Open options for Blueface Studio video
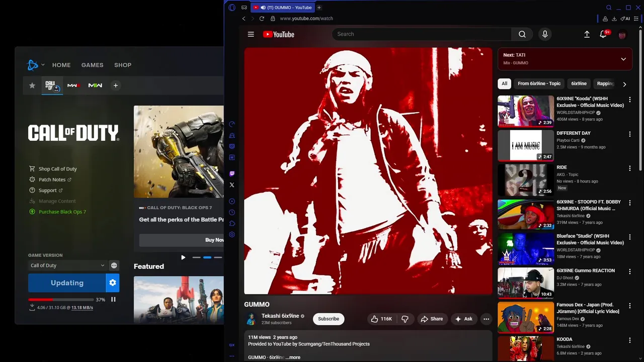This screenshot has width=644, height=362. point(630,237)
